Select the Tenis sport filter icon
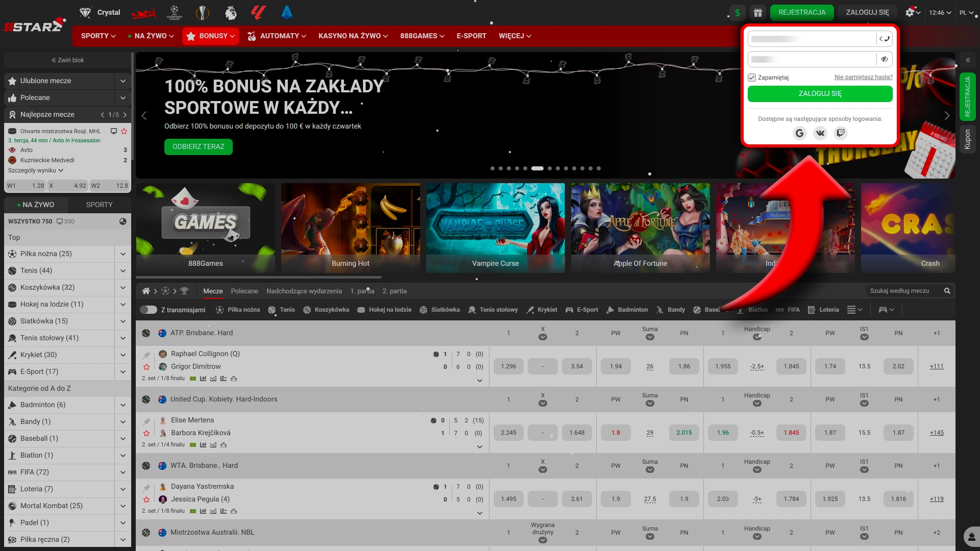This screenshot has height=551, width=980. pyautogui.click(x=274, y=310)
